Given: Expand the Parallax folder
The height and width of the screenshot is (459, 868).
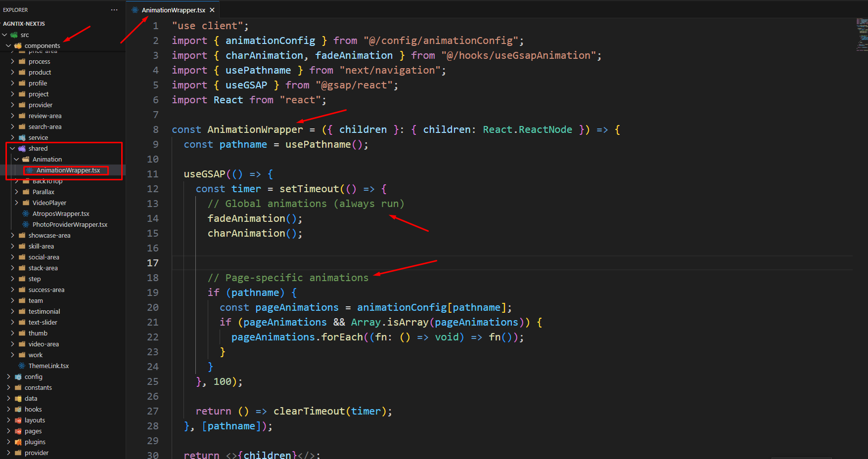Looking at the screenshot, I should point(16,192).
